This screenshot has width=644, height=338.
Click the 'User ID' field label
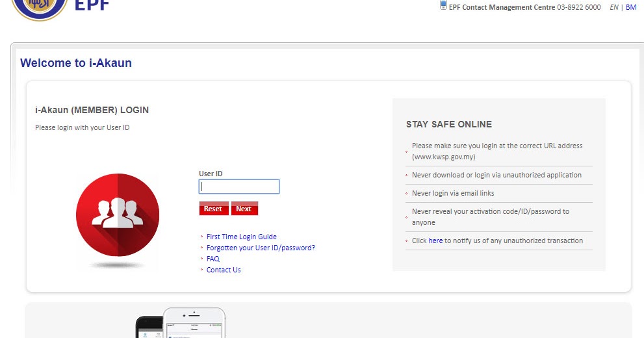point(211,174)
